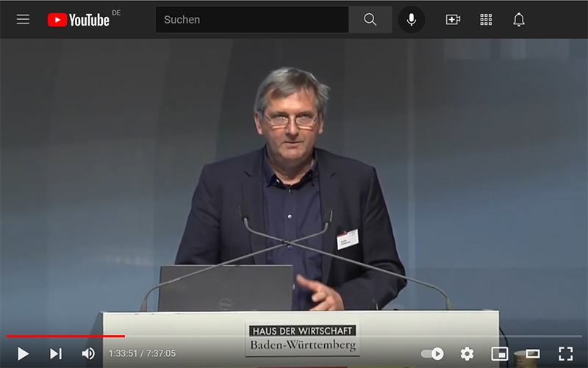The height and width of the screenshot is (368, 588).
Task: Switch to miniplayer mode
Action: 500,353
